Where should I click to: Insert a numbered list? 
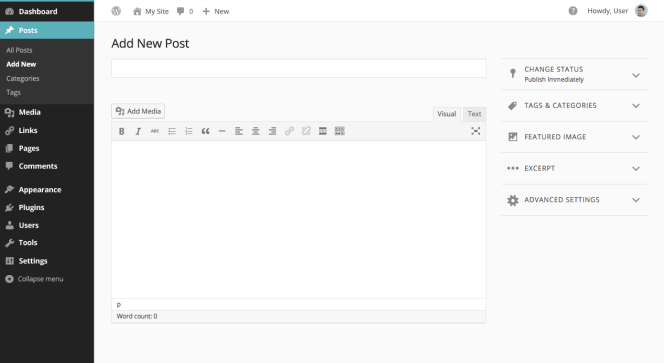tap(189, 131)
